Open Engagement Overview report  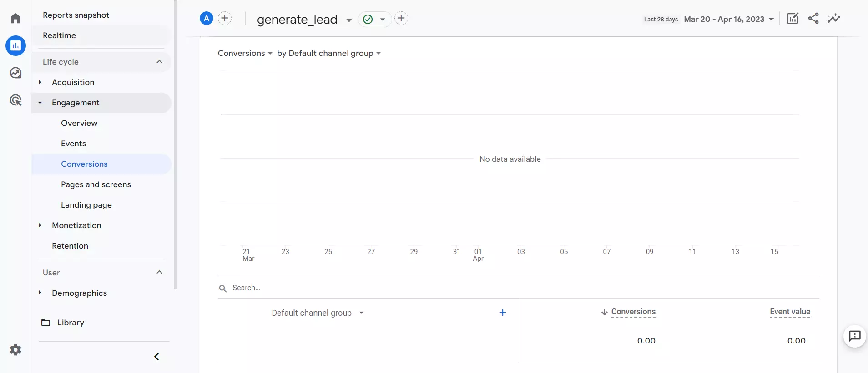pyautogui.click(x=79, y=123)
